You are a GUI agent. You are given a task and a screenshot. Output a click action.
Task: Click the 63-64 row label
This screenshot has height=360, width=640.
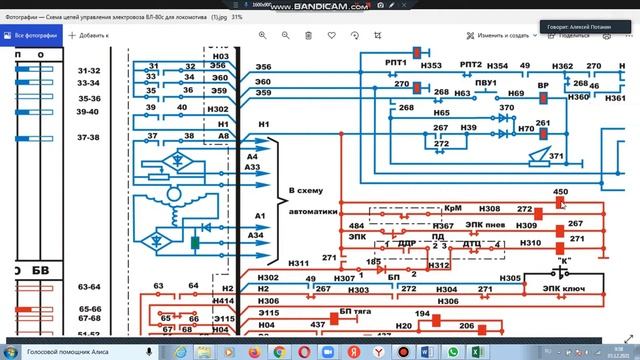pos(89,287)
